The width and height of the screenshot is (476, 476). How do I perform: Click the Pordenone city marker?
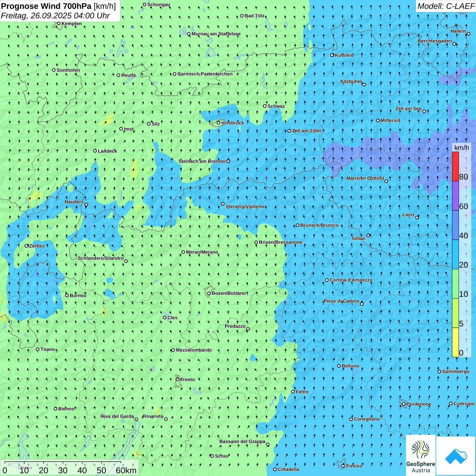pyautogui.click(x=404, y=404)
